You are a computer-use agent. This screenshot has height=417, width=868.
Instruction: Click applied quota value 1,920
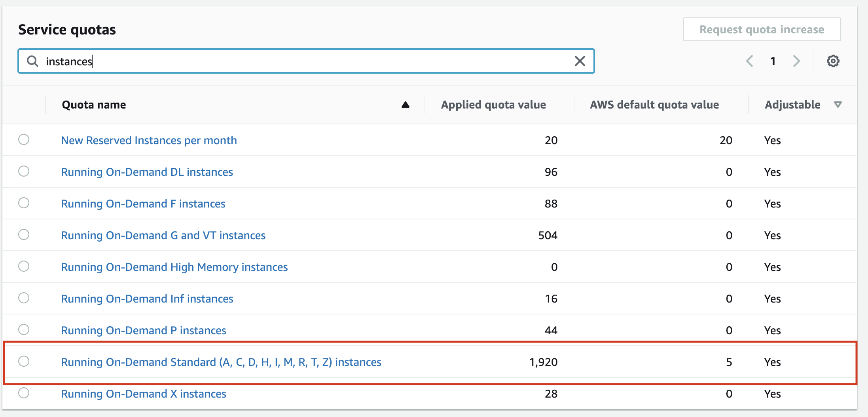point(543,362)
